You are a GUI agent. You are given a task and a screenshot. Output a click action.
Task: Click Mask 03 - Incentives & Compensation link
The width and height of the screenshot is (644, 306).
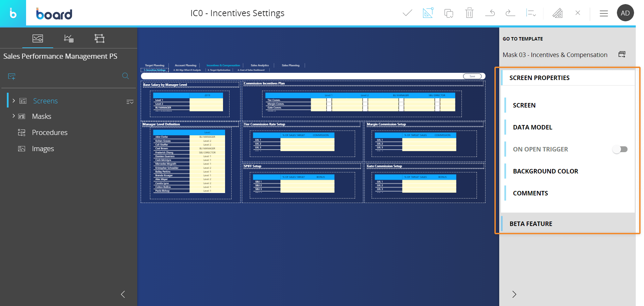click(555, 55)
